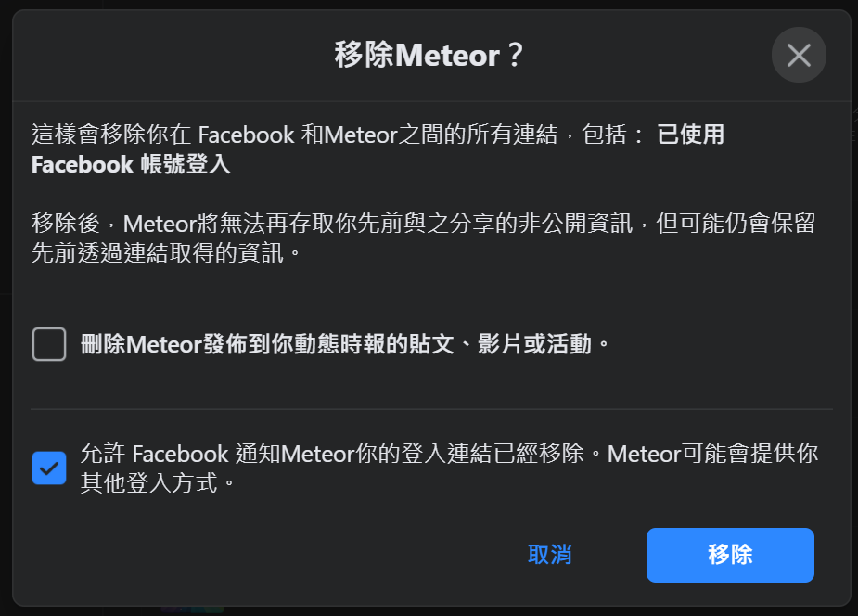Click the white checkmark inside blue box
Viewport: 858px width, 616px height.
(x=49, y=468)
